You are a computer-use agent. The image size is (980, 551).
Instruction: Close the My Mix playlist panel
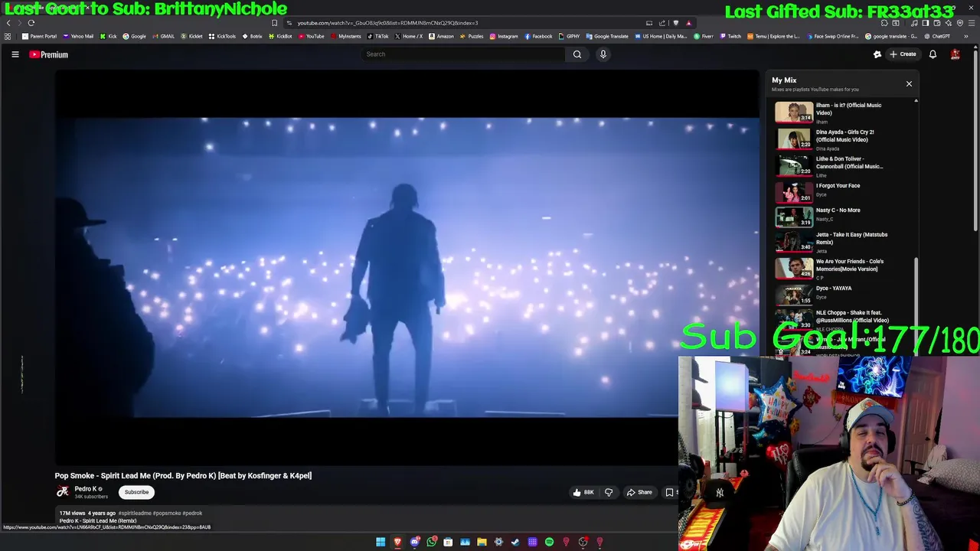909,83
